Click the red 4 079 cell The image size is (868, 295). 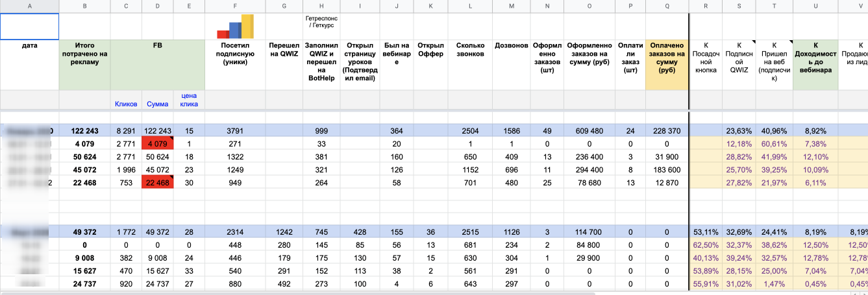(158, 143)
